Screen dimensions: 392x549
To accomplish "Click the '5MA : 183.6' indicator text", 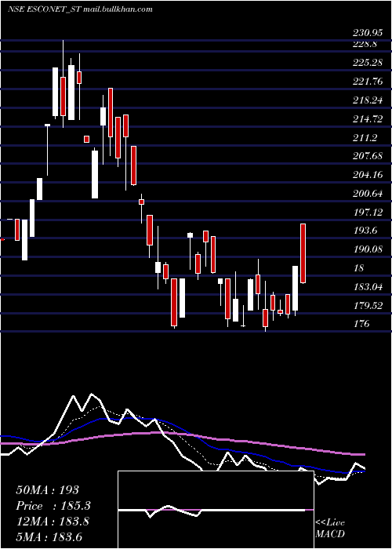I will coord(49,537).
